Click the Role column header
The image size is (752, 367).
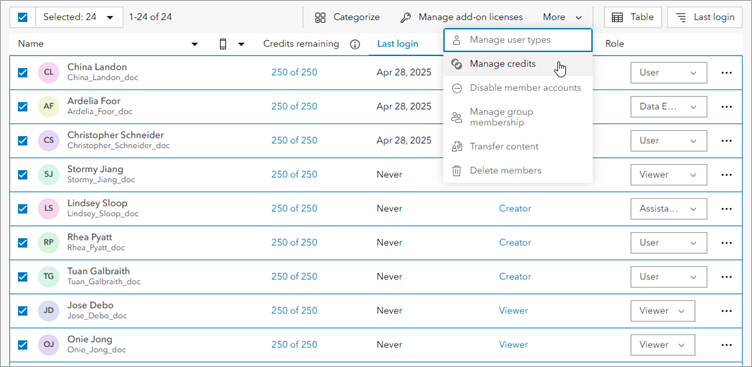point(614,44)
